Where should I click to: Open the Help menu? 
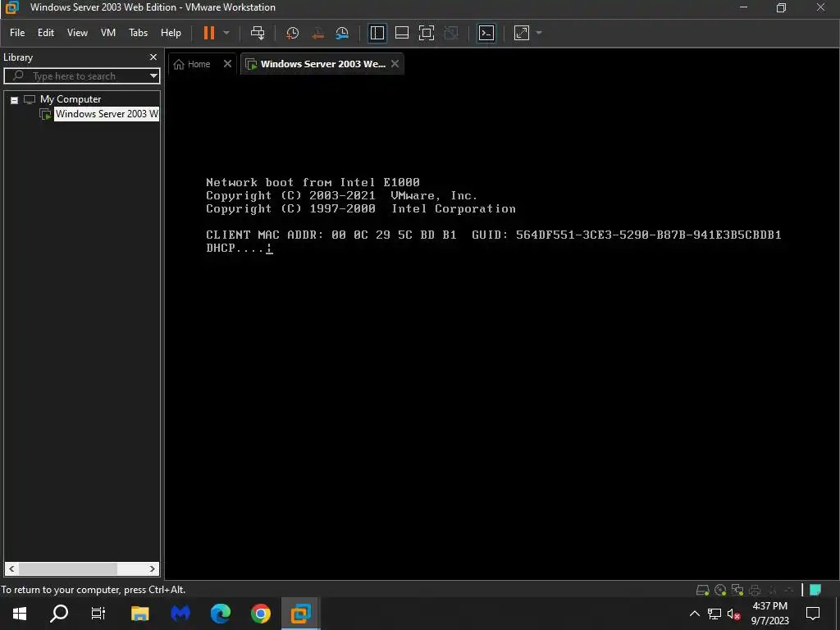pos(171,33)
